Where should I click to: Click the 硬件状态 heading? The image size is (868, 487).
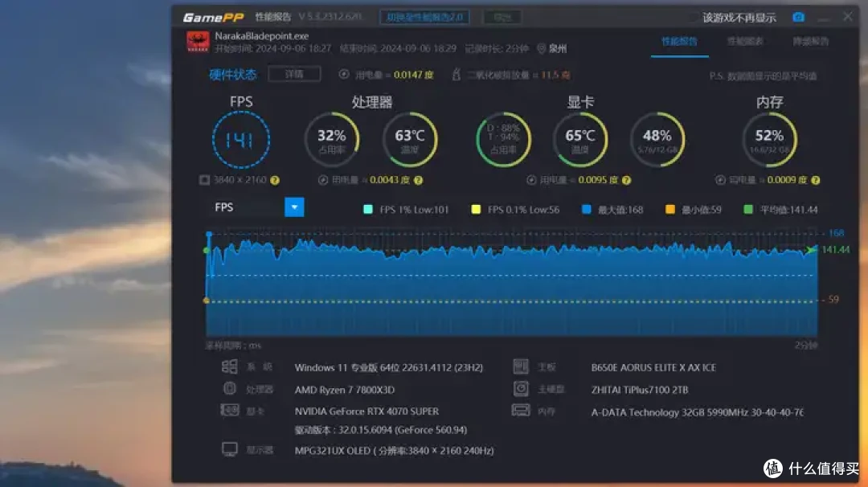[x=232, y=75]
